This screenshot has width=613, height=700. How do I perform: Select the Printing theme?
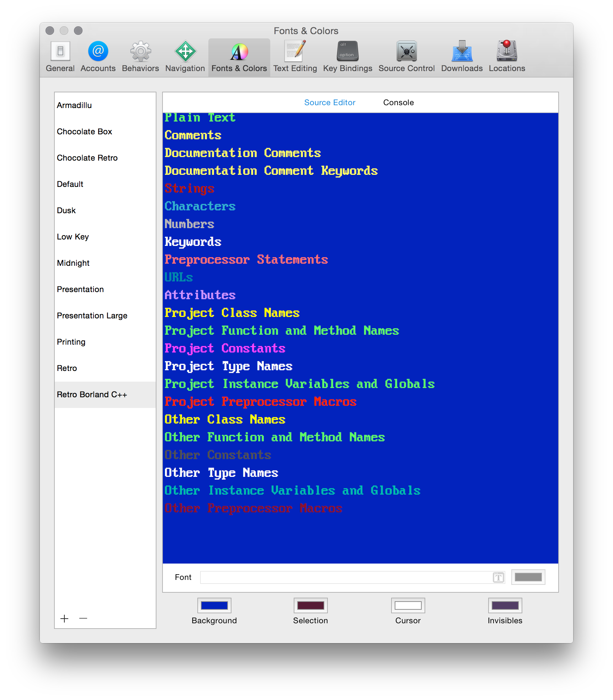pyautogui.click(x=105, y=342)
